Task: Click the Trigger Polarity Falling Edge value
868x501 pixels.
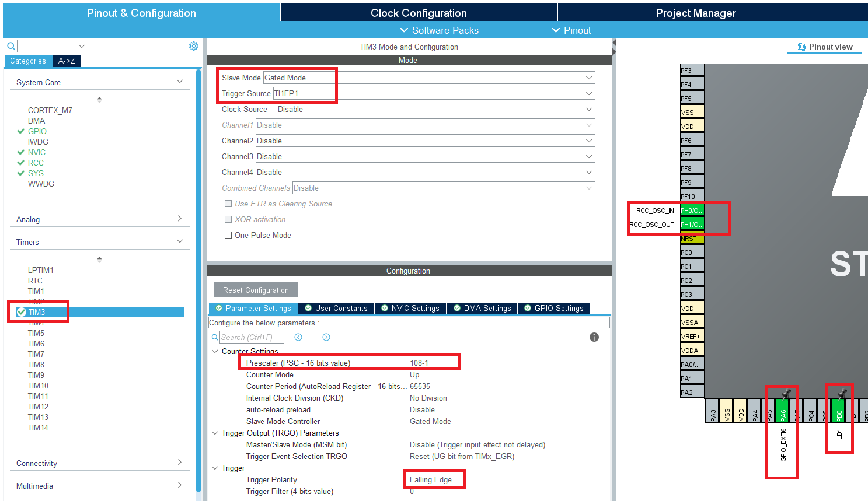Action: pos(431,479)
